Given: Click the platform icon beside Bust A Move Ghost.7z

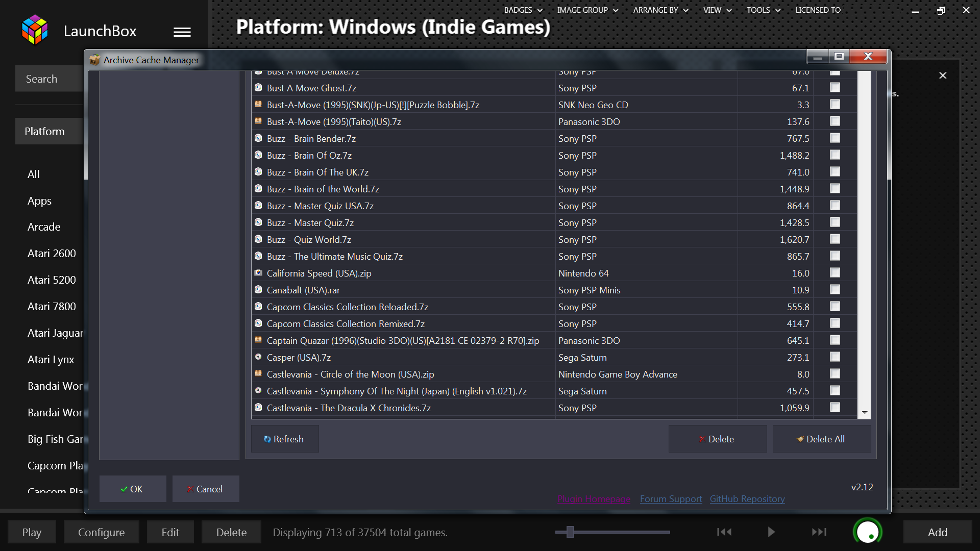Looking at the screenshot, I should 258,88.
